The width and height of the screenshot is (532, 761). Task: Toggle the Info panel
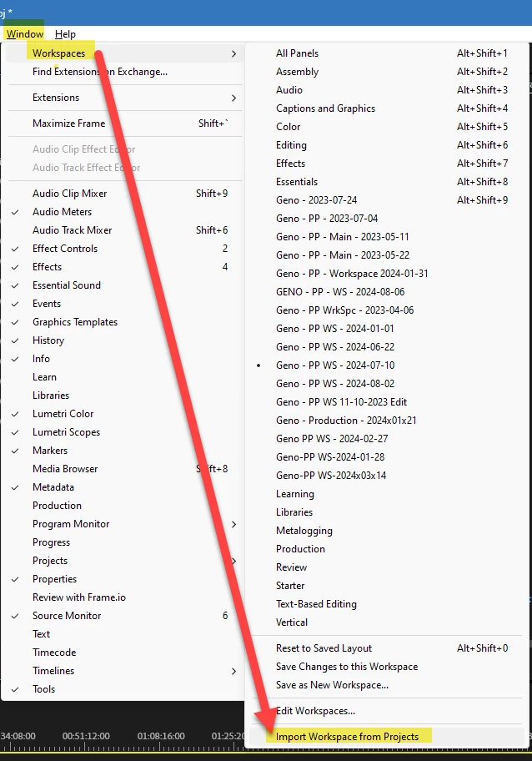124,359
